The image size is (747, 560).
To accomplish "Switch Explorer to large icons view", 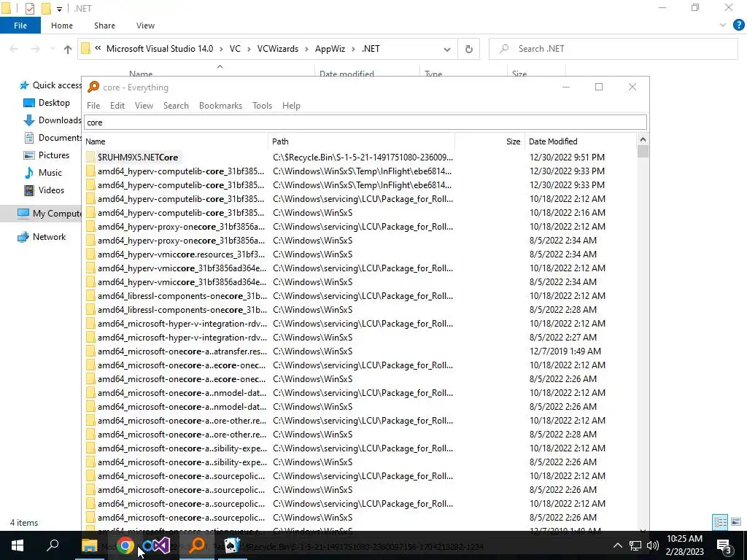I will (x=736, y=522).
